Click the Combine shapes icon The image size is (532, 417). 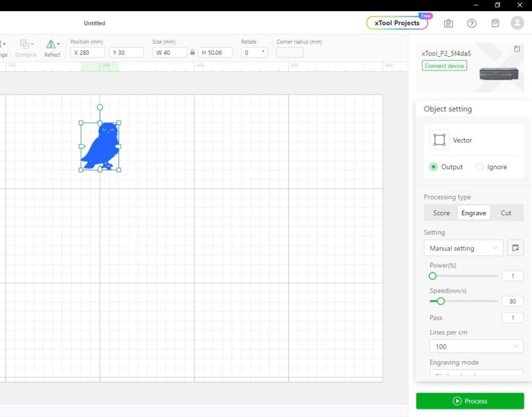click(x=26, y=46)
